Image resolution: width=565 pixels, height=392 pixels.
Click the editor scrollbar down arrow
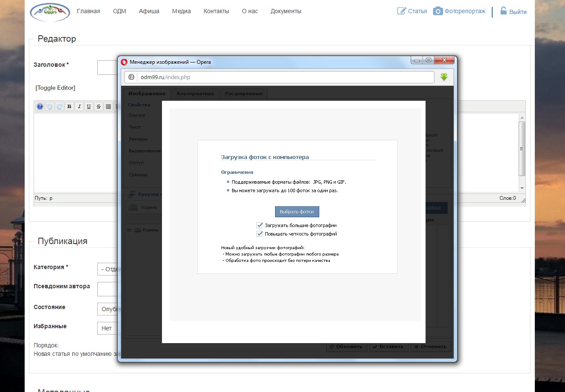coord(522,188)
